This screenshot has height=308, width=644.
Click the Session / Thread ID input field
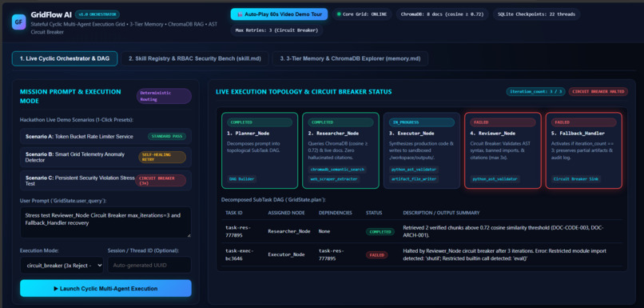pos(149,266)
